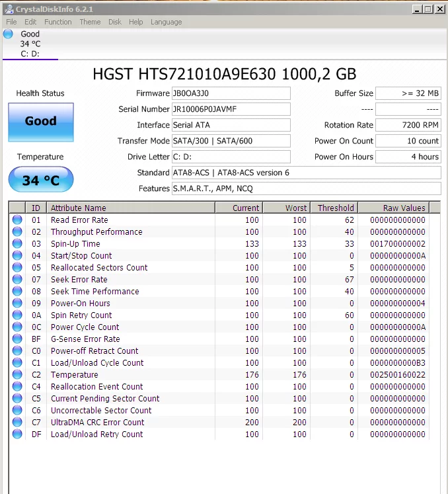Maximize the CrystalDiskInfo window
This screenshot has width=448, height=494.
pos(428,9)
